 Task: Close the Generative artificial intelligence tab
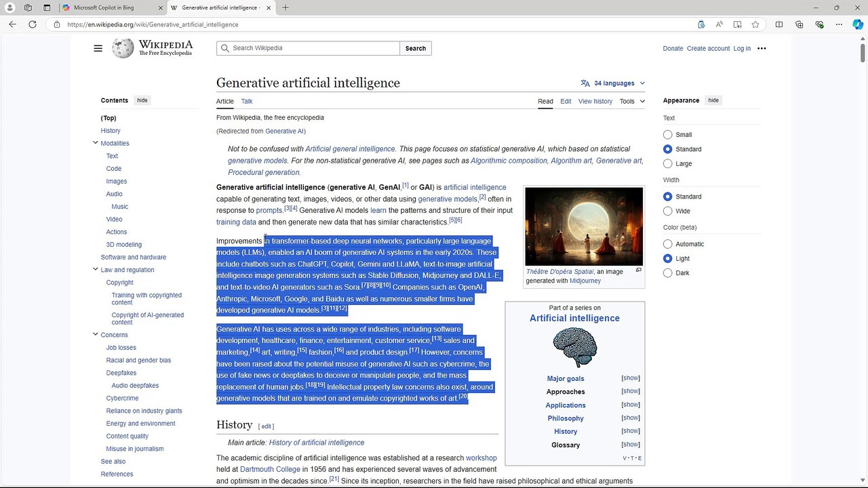pos(269,7)
